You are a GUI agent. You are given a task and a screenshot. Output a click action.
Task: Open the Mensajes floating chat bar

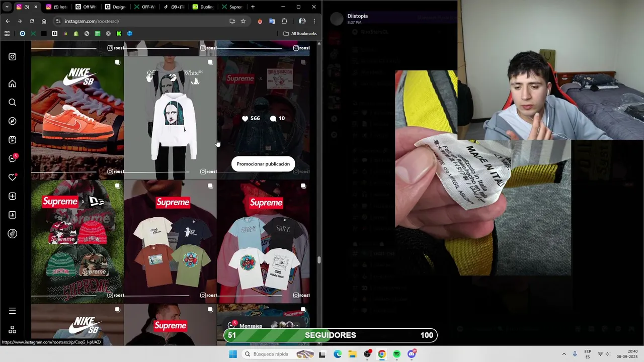264,325
